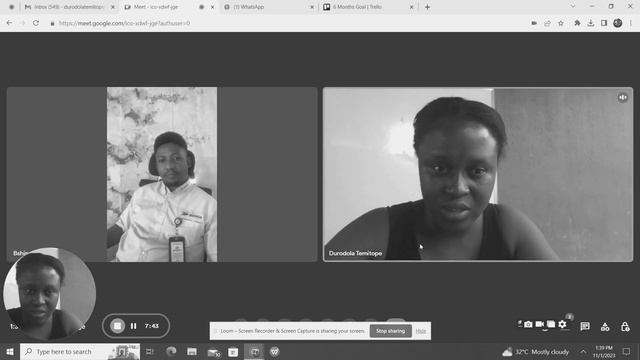Viewport: 640px width, 360px height.
Task: Launch Microsoft Edge from taskbar
Action: pyautogui.click(x=171, y=351)
